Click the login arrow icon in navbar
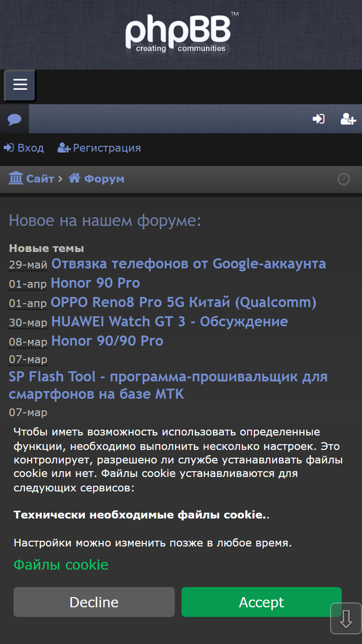Screen dimensions: 362x644 pos(319,119)
